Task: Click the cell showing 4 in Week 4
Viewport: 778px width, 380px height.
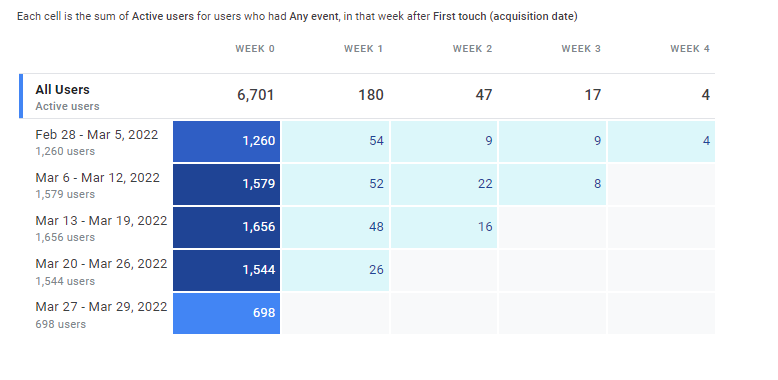Action: (x=661, y=141)
